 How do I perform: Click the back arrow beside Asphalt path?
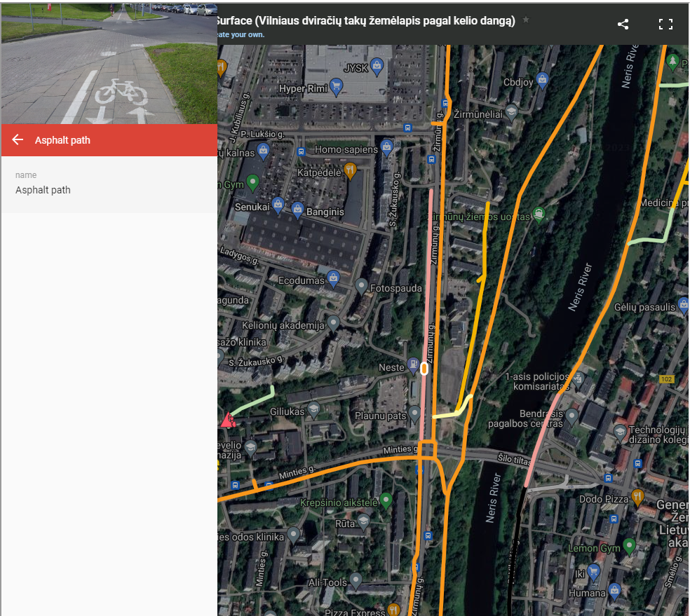(x=18, y=140)
